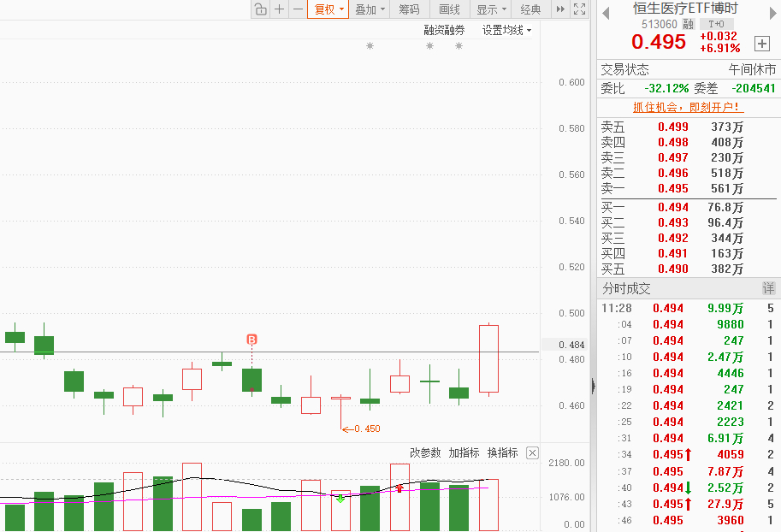Click the 融 margin badge
This screenshot has width=781, height=532.
(689, 24)
